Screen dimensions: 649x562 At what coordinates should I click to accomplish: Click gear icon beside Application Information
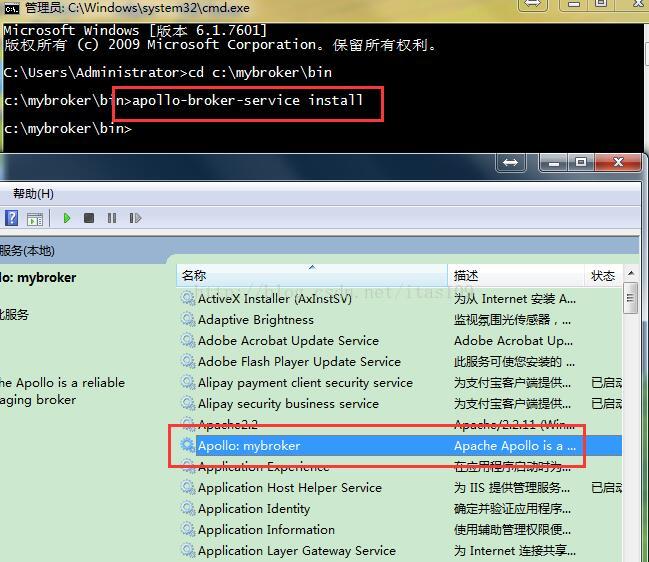pyautogui.click(x=188, y=530)
